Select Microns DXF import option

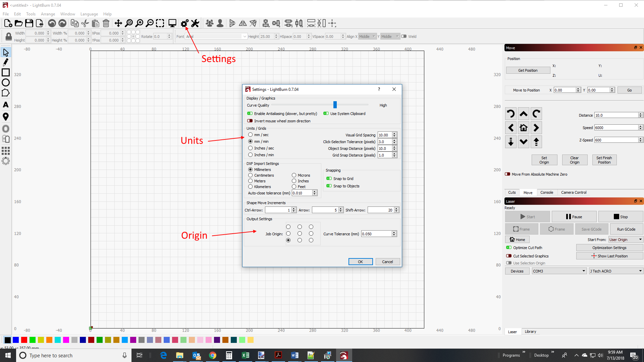pos(294,175)
